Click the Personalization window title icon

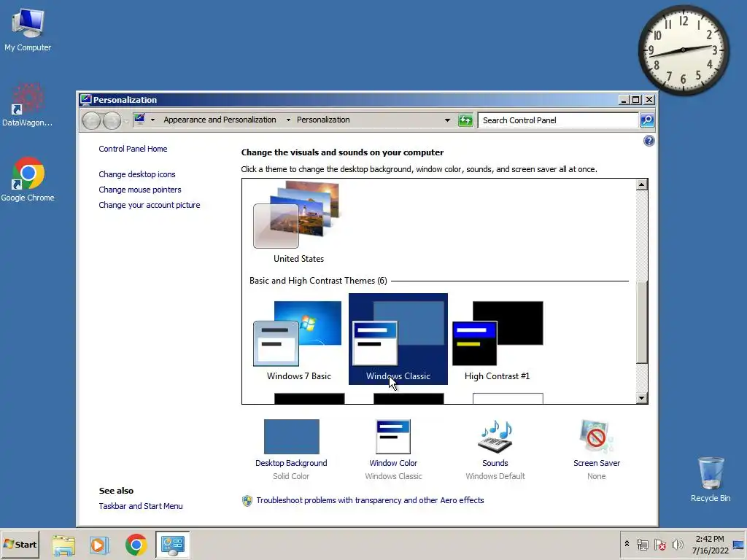tap(86, 99)
